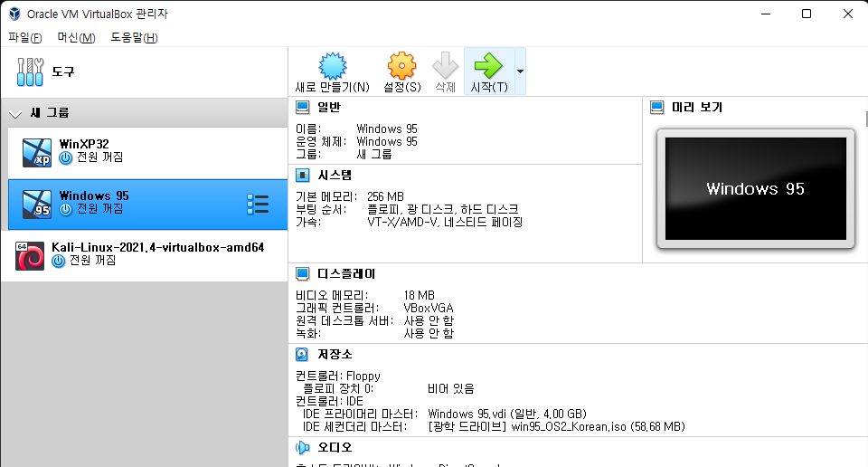
Task: Open the 디스플레이 section header link
Action: tap(346, 273)
